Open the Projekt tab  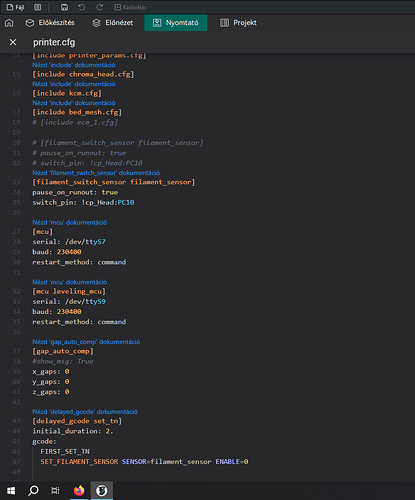pyautogui.click(x=238, y=23)
